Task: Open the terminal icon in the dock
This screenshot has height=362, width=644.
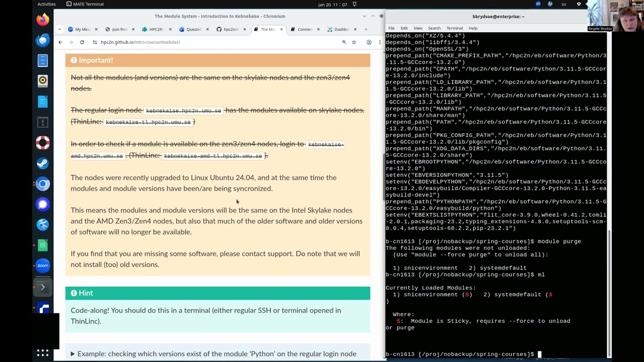Action: [43, 287]
